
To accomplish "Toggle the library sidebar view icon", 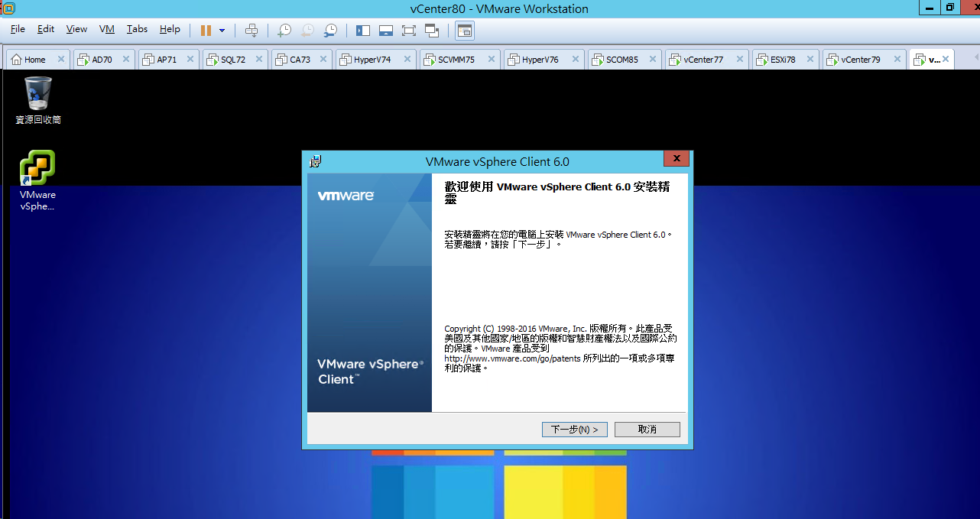I will click(363, 31).
